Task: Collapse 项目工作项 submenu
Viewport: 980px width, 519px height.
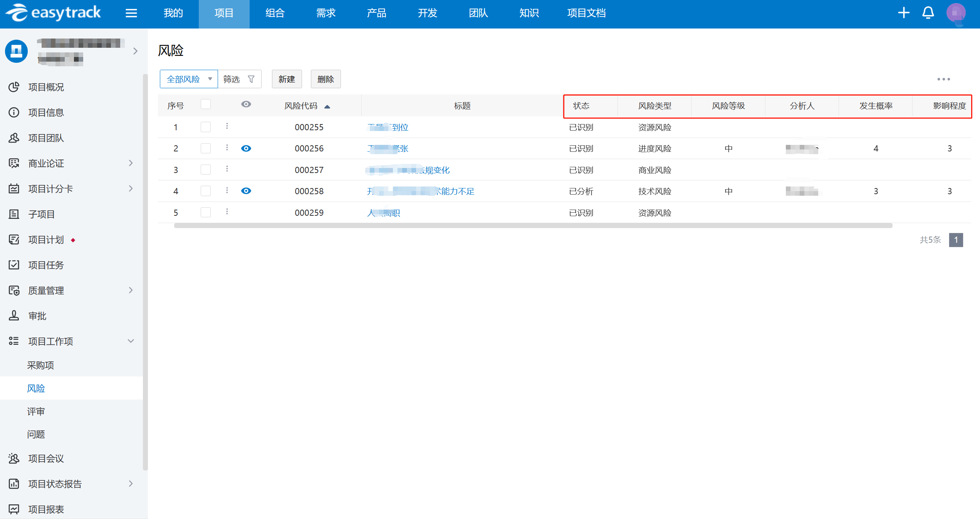Action: pyautogui.click(x=131, y=341)
